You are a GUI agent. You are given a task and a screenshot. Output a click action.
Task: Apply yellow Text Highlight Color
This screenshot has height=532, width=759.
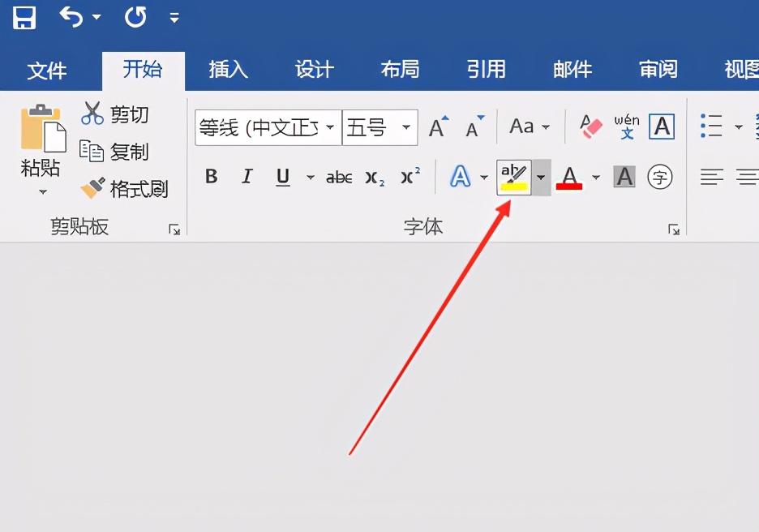point(514,178)
